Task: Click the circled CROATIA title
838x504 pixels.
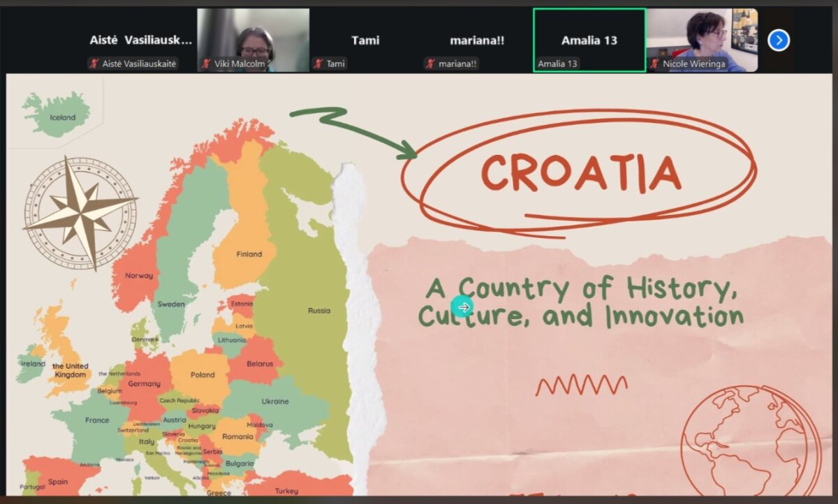Action: [x=580, y=172]
